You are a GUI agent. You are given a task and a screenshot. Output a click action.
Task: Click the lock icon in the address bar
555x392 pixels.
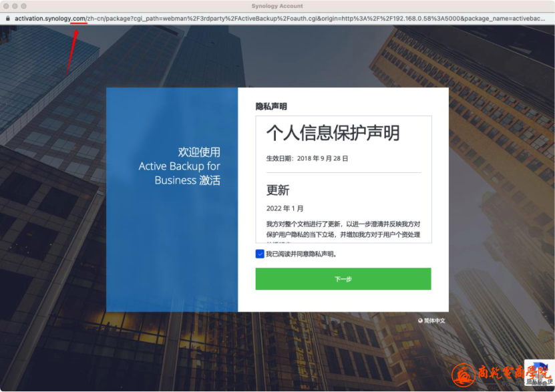tap(8, 19)
